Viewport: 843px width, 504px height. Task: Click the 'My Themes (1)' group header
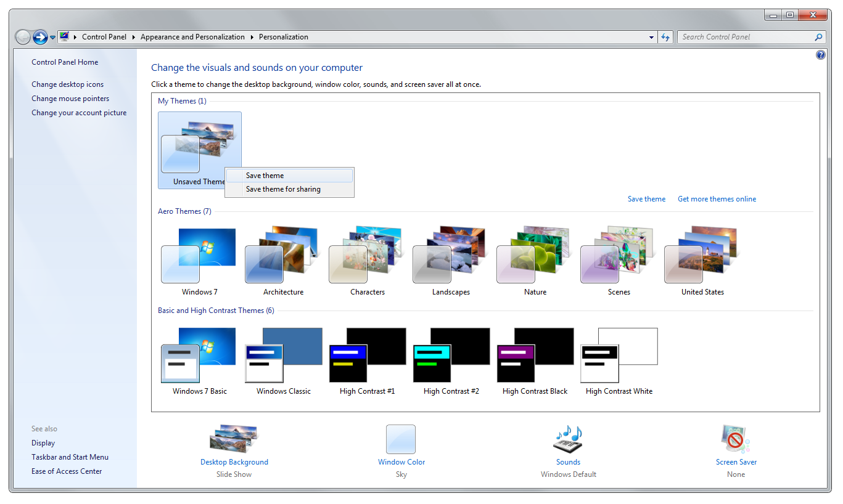[182, 101]
